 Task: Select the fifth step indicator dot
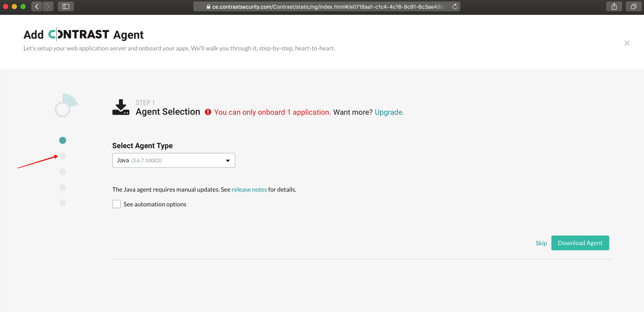coord(62,203)
